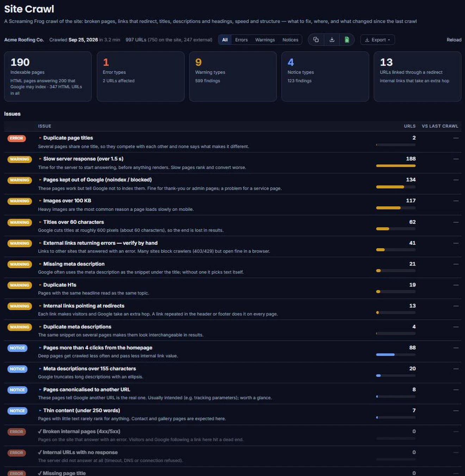Click the copy icon in the toolbar
The width and height of the screenshot is (465, 476).
pyautogui.click(x=316, y=40)
